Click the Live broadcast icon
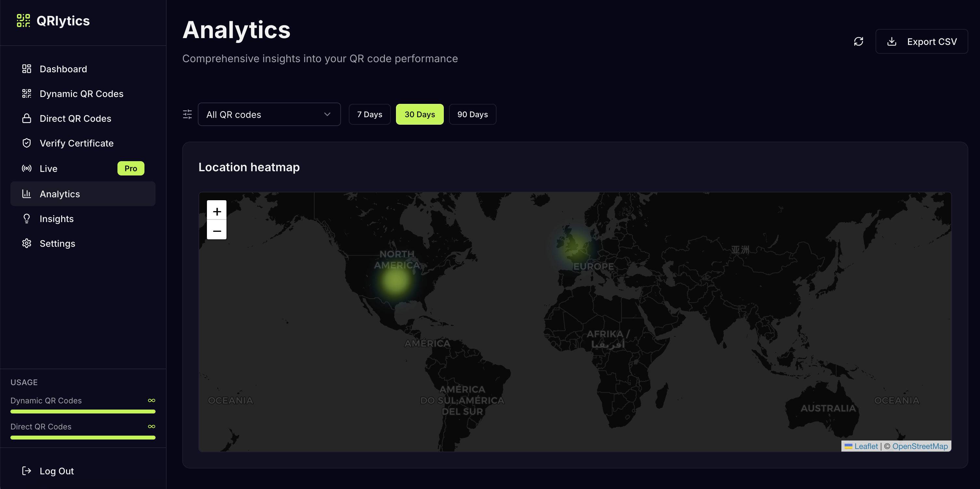Image resolution: width=980 pixels, height=489 pixels. 27,168
